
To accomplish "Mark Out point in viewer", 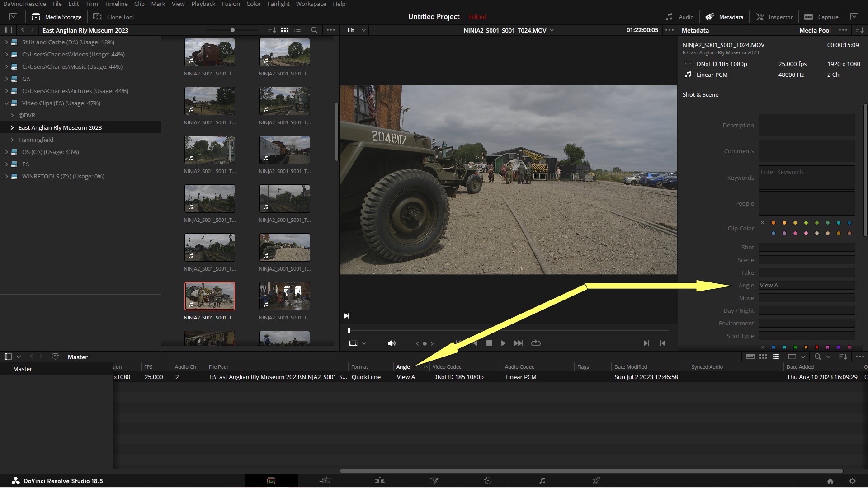I will (663, 343).
